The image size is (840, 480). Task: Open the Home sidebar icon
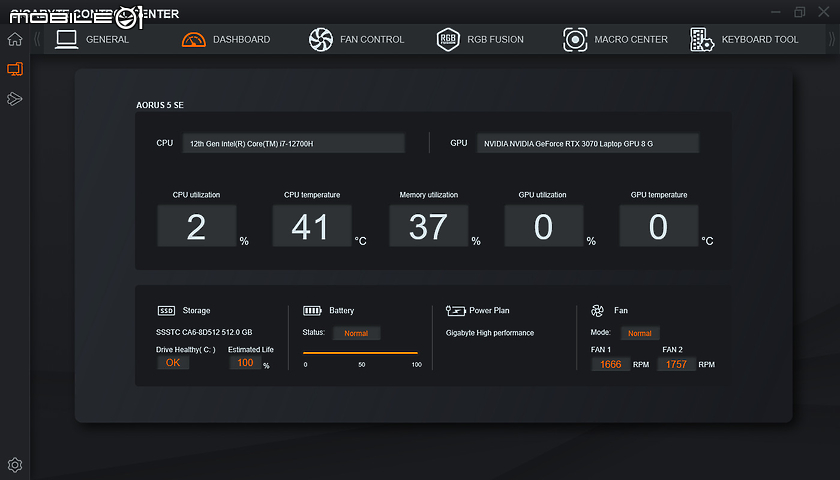click(x=15, y=40)
